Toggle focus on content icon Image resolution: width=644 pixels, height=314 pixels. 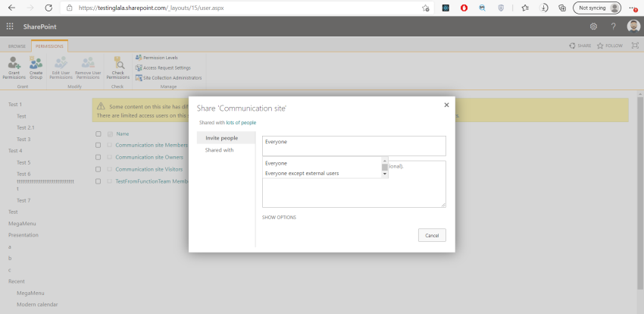pos(635,46)
